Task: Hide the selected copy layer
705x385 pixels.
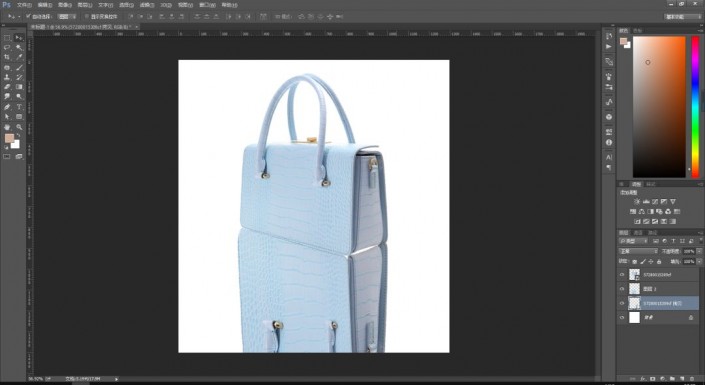Action: 622,303
